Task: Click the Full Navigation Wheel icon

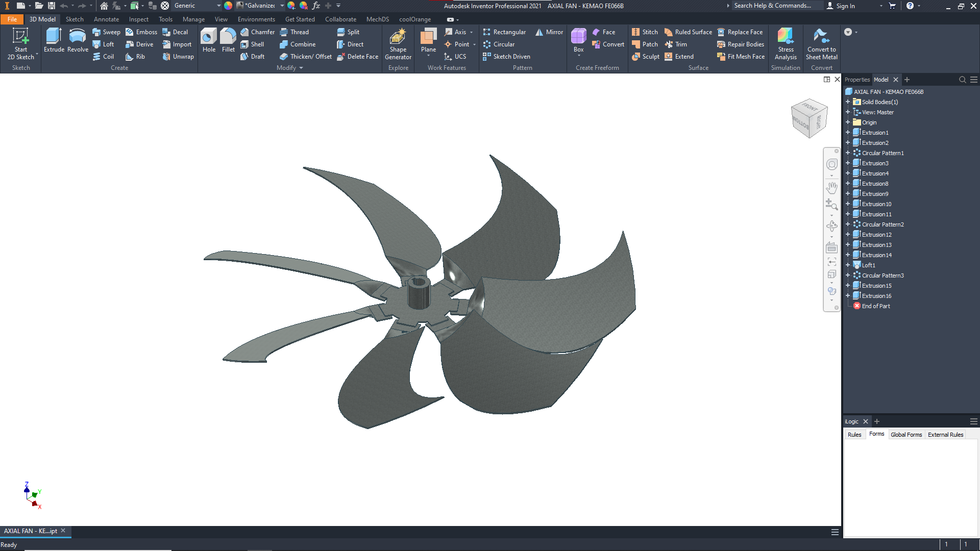Action: pos(832,164)
